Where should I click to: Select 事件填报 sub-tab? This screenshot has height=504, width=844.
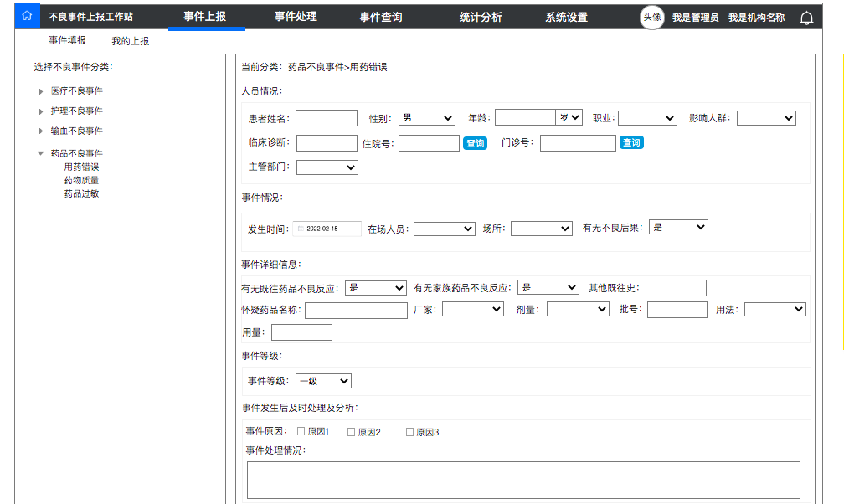(x=67, y=40)
